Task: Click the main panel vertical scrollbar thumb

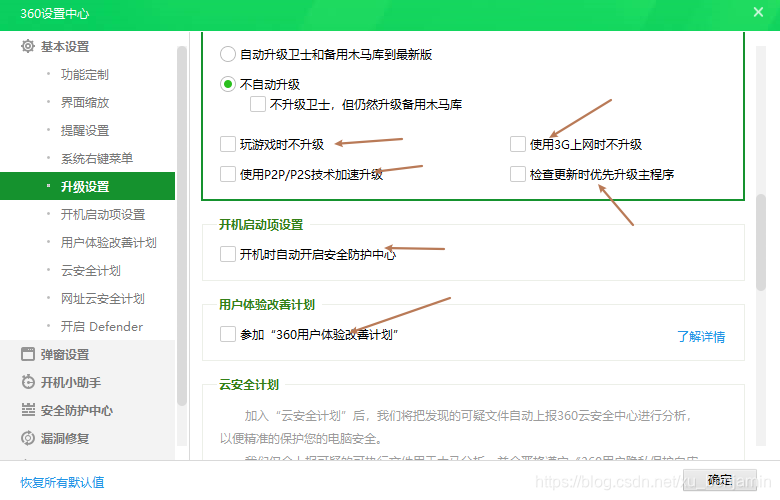Action: click(x=761, y=242)
